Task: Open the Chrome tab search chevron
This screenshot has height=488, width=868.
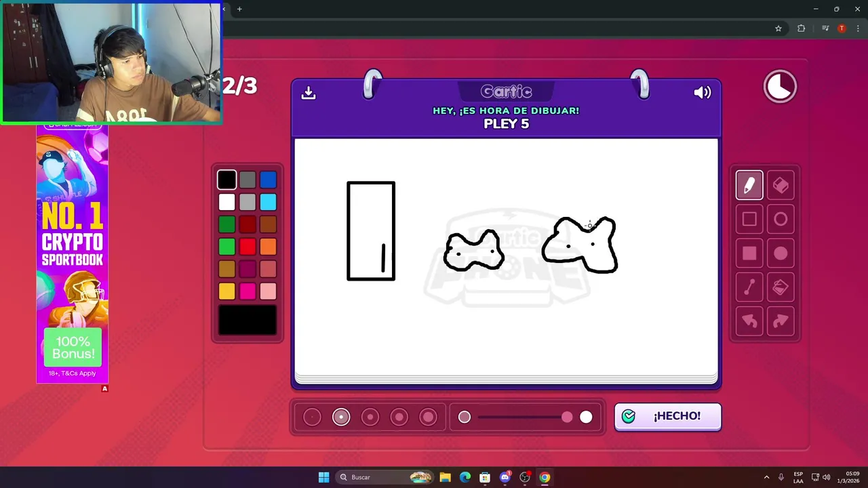Action: coord(224,9)
